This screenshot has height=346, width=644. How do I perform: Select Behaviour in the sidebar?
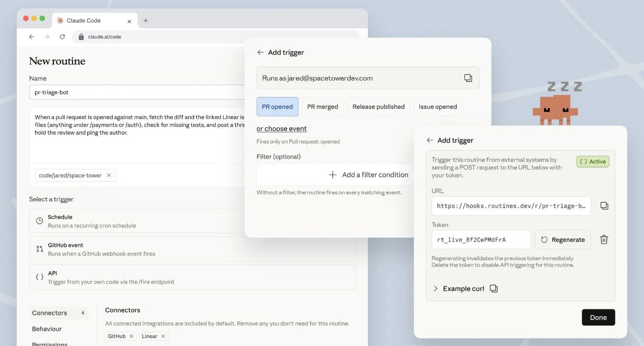(x=46, y=328)
